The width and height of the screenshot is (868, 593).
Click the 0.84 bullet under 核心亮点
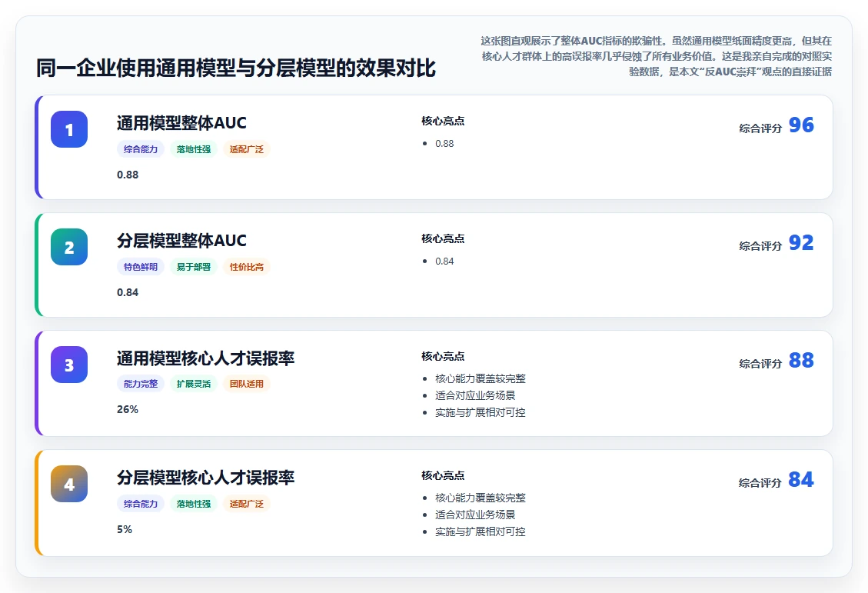[444, 262]
